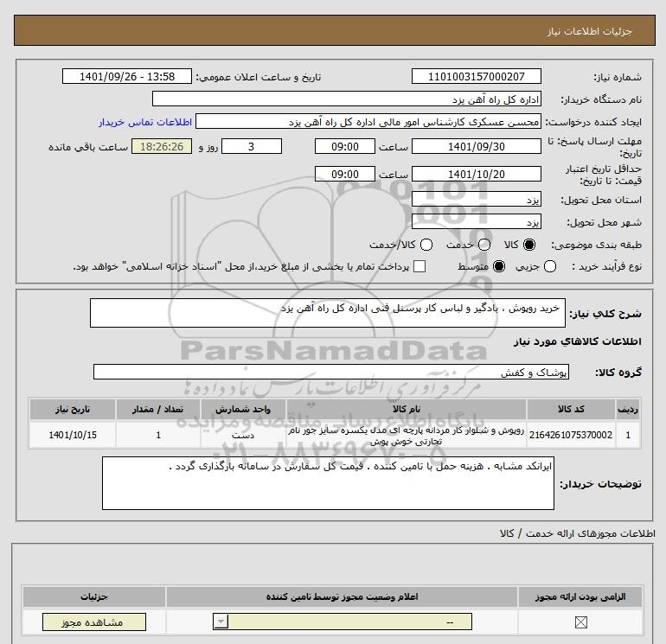Viewport: 666px width, 644px height.
Task: Open the permit status dropdown arrow
Action: [x=221, y=622]
